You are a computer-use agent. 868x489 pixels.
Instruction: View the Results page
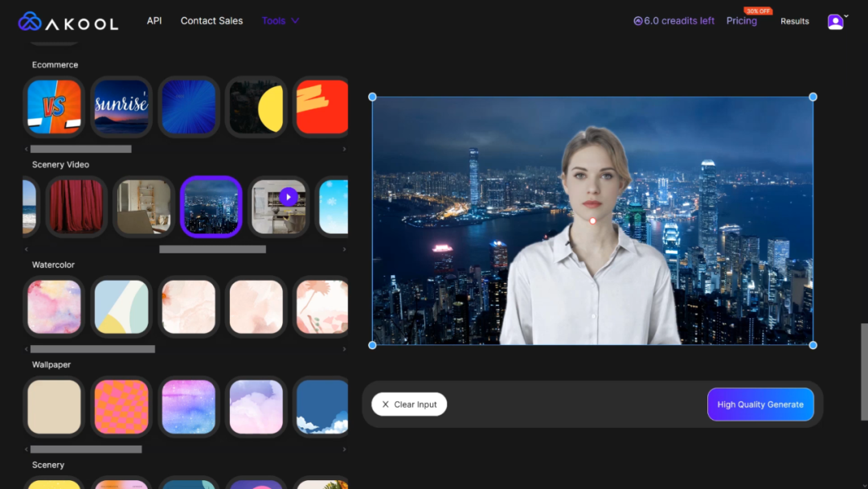[794, 21]
